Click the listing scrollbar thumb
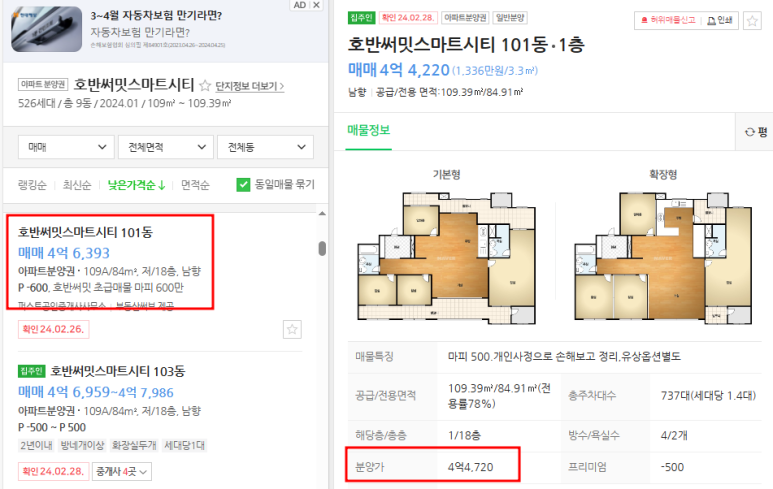Image resolution: width=773 pixels, height=489 pixels. [322, 248]
